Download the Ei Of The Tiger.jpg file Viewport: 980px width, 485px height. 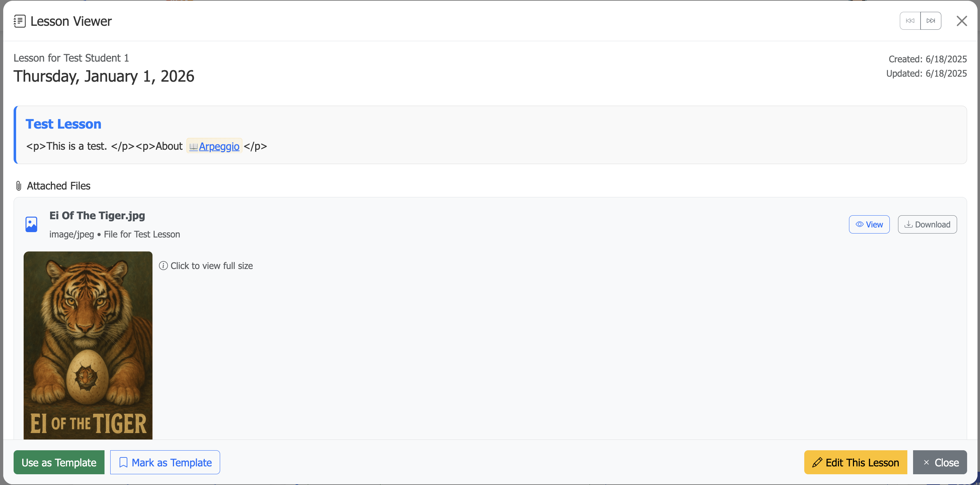pos(927,224)
